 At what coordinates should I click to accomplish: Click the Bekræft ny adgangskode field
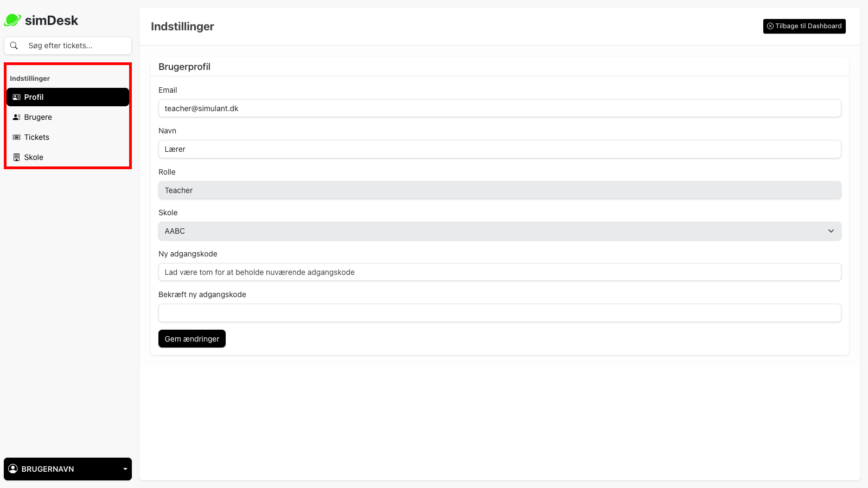click(499, 313)
